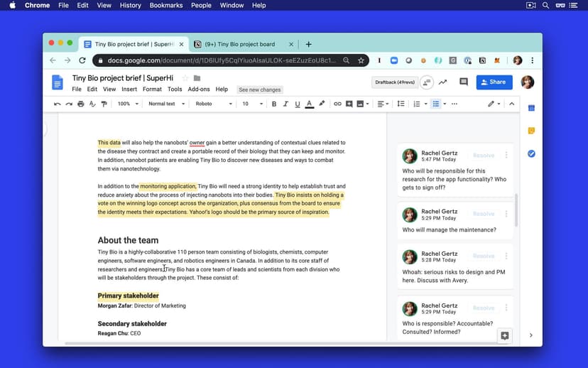
Task: Resolve Rachel's 'Who will manage the maintenance?' comment
Action: tap(484, 214)
